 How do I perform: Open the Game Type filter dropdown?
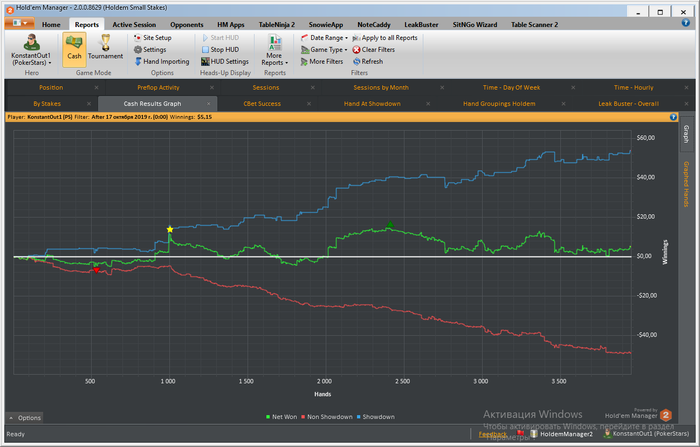point(324,50)
